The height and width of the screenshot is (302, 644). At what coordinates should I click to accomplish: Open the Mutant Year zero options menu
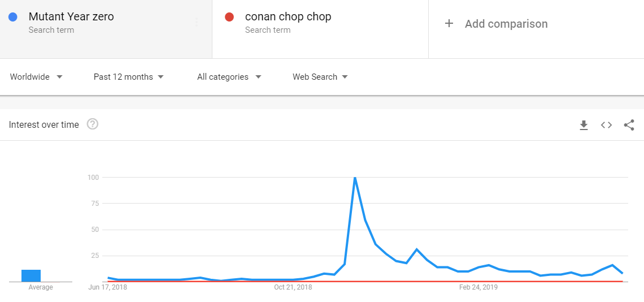[x=197, y=22]
